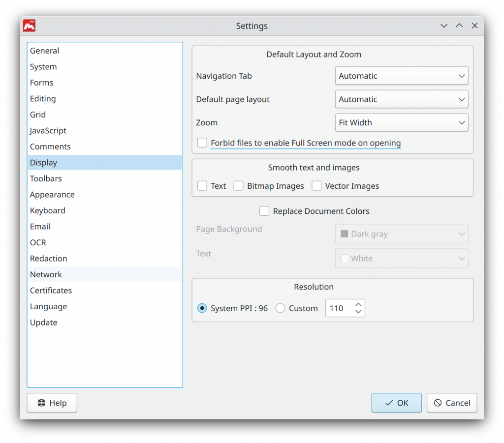Screen dimensions: 504x443
Task: Click the collapse chevron in title bar
Action: (x=444, y=26)
